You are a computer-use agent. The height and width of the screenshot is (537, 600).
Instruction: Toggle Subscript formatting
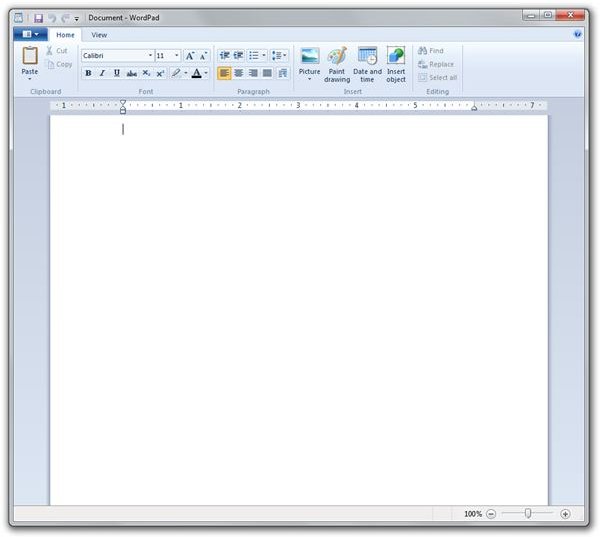146,73
